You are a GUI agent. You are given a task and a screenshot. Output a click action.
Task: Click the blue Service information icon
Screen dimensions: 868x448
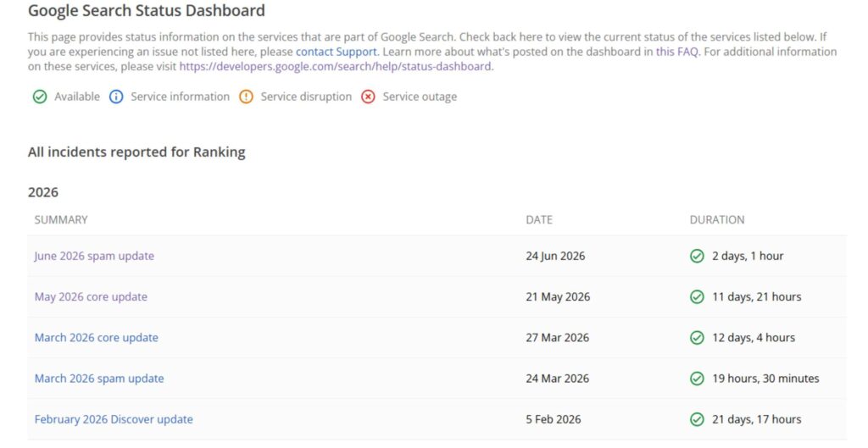click(x=116, y=97)
